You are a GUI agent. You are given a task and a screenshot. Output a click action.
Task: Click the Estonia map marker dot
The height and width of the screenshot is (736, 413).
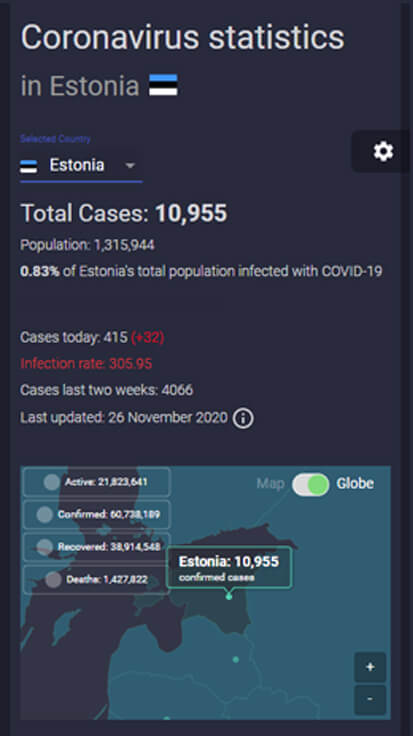[229, 597]
